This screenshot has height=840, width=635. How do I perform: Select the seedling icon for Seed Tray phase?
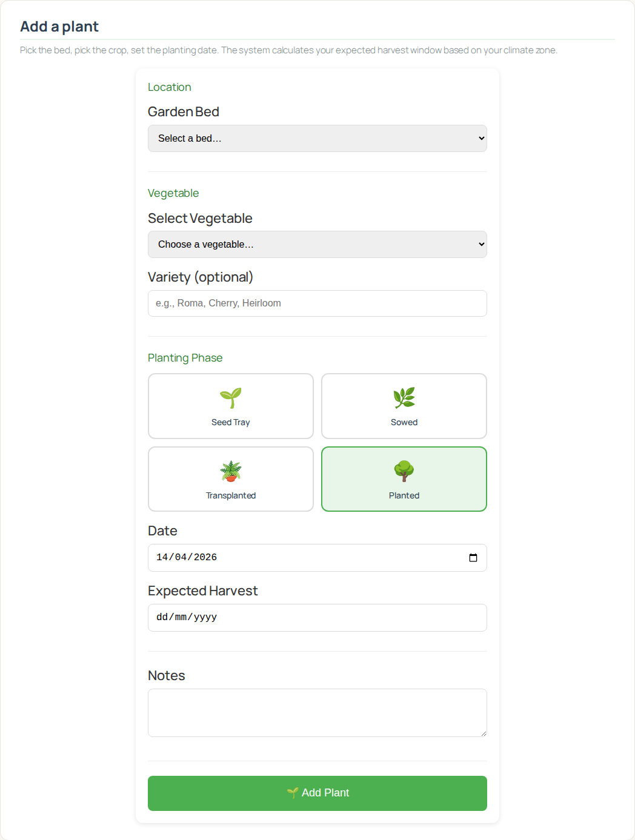(x=231, y=397)
